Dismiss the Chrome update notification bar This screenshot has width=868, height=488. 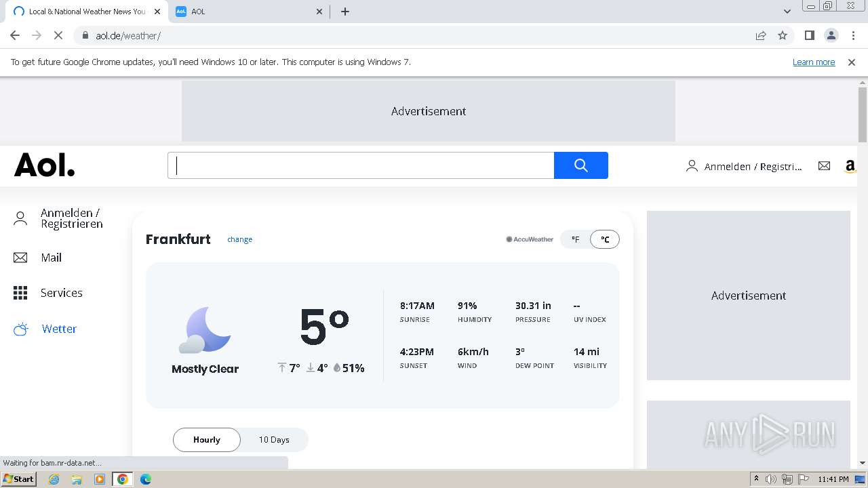(x=852, y=62)
